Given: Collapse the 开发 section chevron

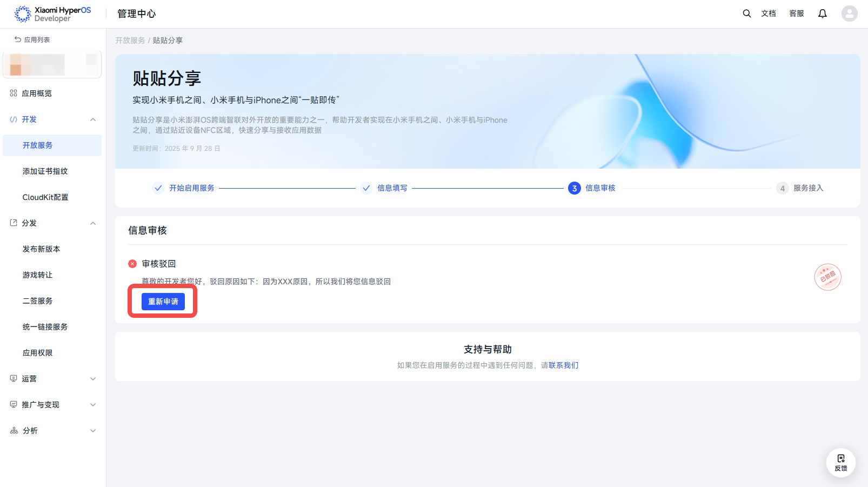Looking at the screenshot, I should tap(93, 119).
